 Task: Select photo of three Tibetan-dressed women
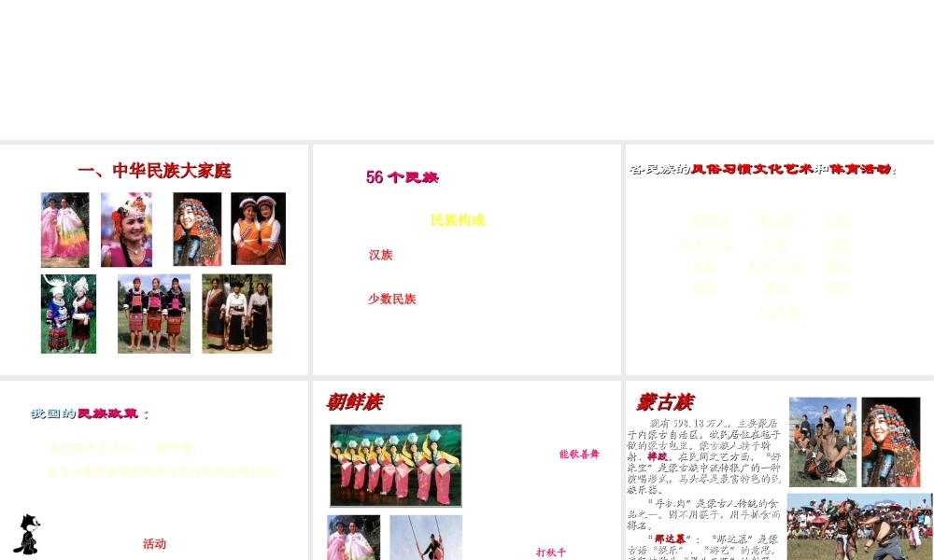(x=237, y=314)
